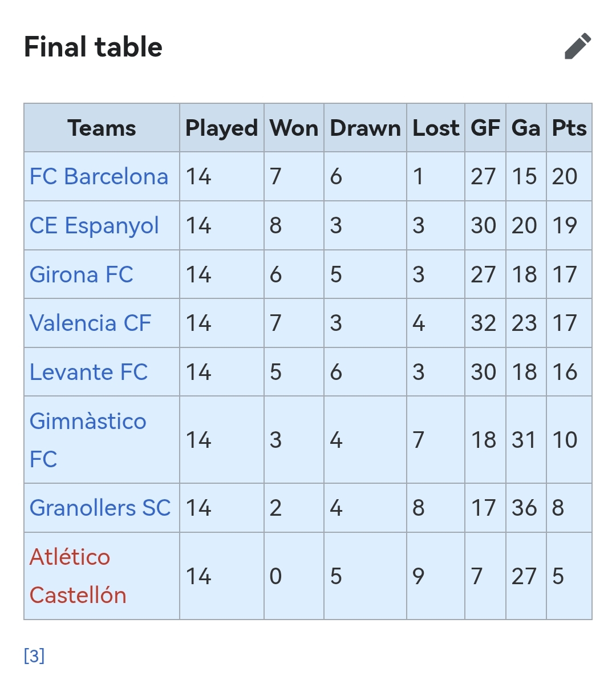
Task: Open the Valencia CF link
Action: pos(90,323)
